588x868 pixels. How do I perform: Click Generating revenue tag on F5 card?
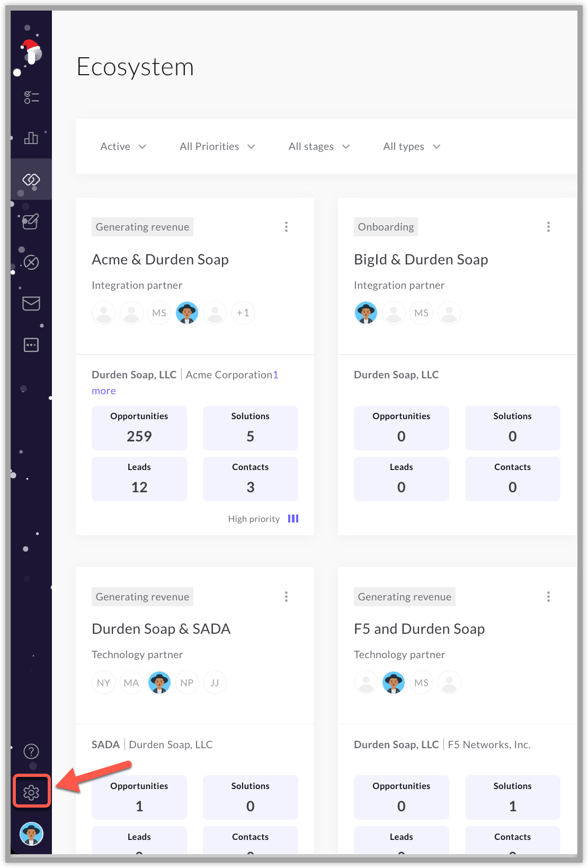pyautogui.click(x=405, y=597)
